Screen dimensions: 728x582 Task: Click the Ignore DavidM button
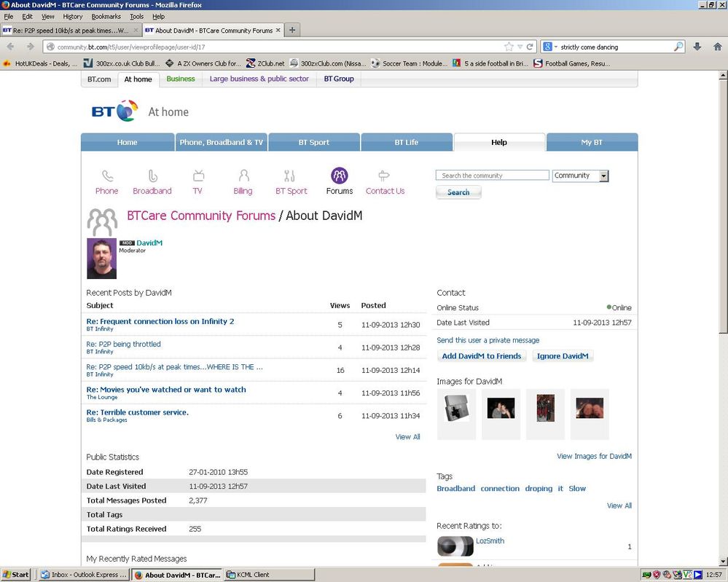click(x=563, y=356)
